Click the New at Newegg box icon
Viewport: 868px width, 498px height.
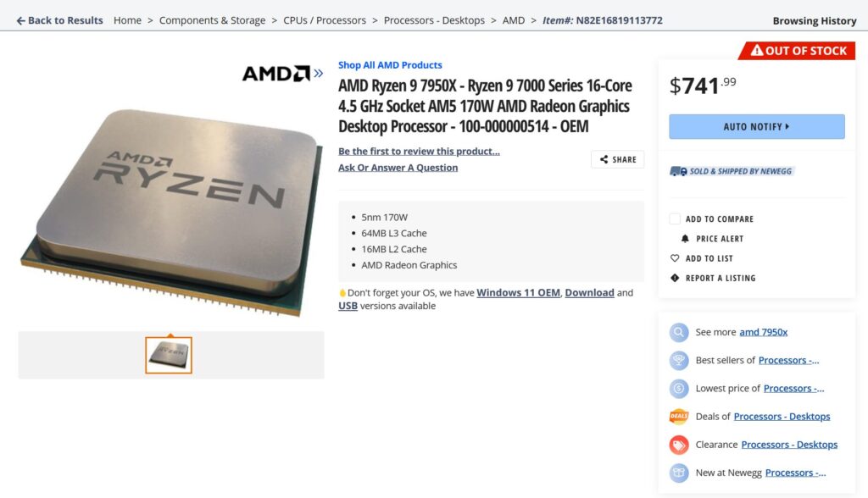(679, 473)
